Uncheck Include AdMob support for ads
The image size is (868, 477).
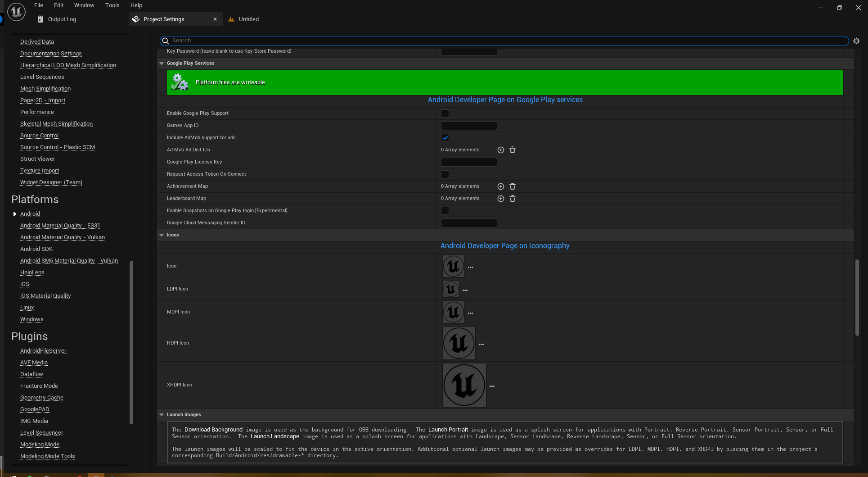(x=445, y=138)
